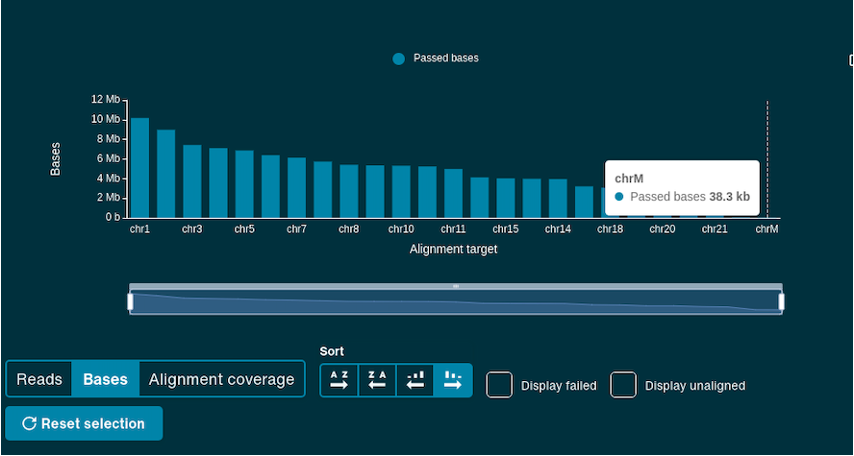Click the chr18 axis label

[x=610, y=229]
